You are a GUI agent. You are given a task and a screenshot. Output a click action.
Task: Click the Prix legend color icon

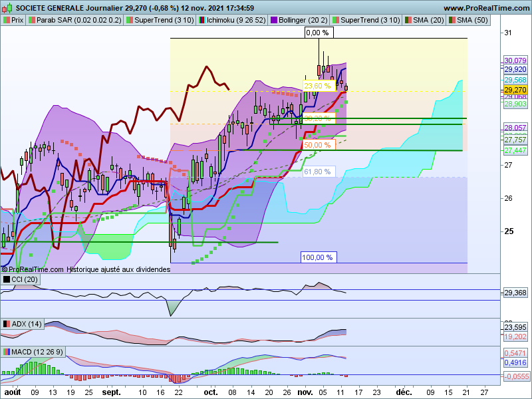[x=7, y=20]
